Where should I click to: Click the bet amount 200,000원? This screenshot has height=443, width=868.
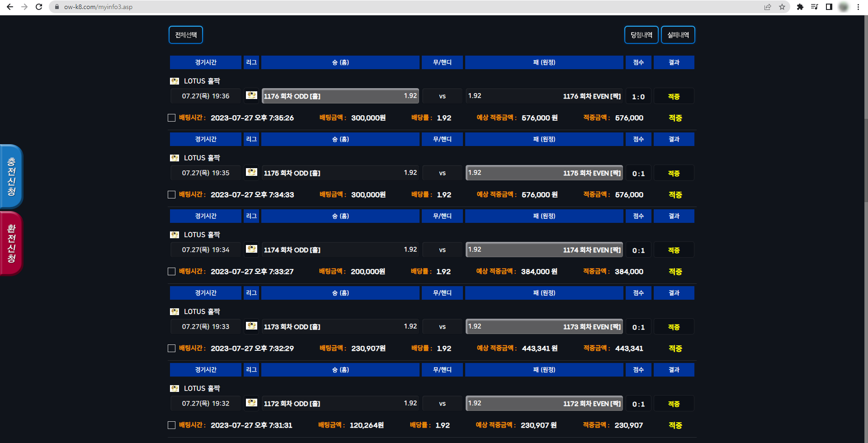coord(368,272)
